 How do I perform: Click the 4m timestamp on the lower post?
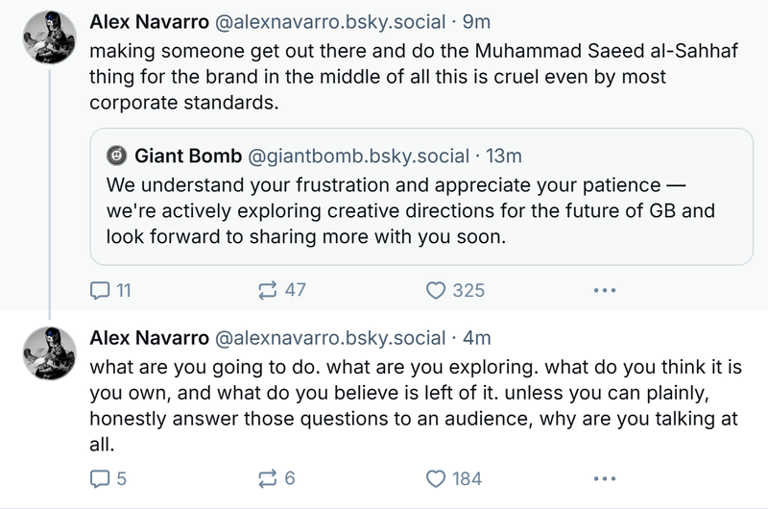tap(476, 337)
